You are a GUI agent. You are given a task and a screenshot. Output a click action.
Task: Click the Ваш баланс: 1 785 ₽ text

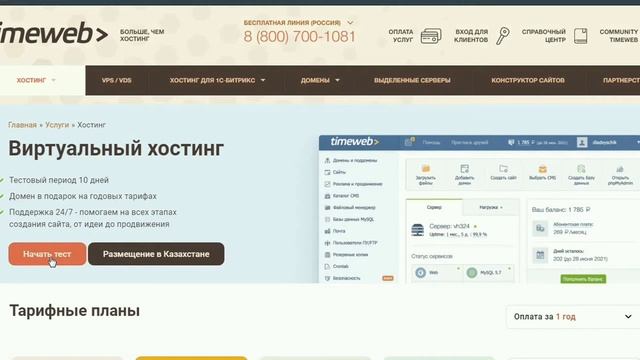coord(561,209)
